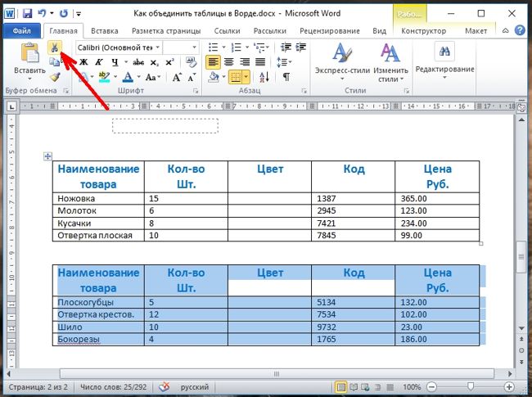
Task: Open the font name dropdown
Action: (x=158, y=47)
